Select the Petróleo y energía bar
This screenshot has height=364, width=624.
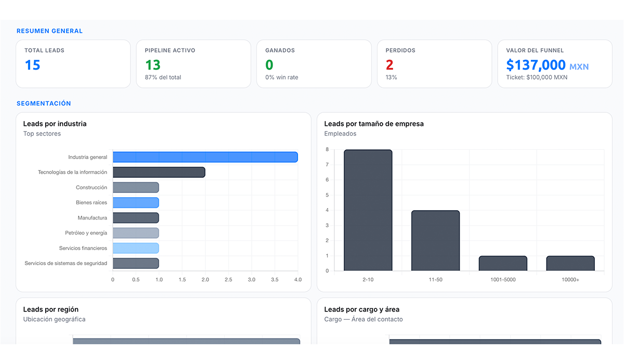[136, 233]
